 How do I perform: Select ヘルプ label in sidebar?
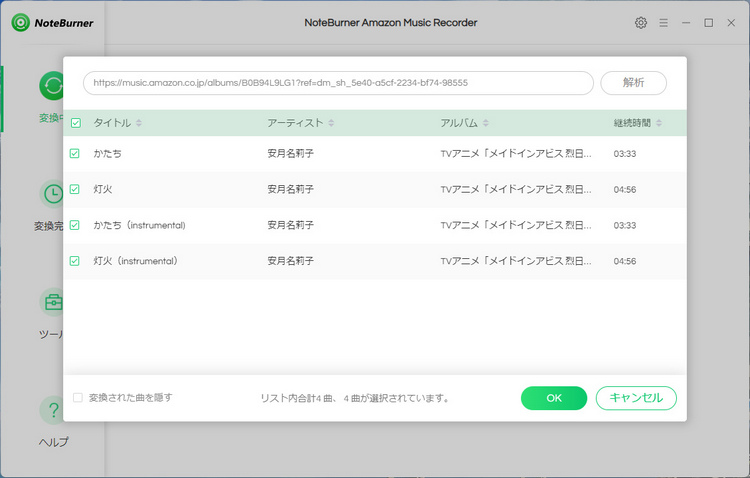[53, 442]
